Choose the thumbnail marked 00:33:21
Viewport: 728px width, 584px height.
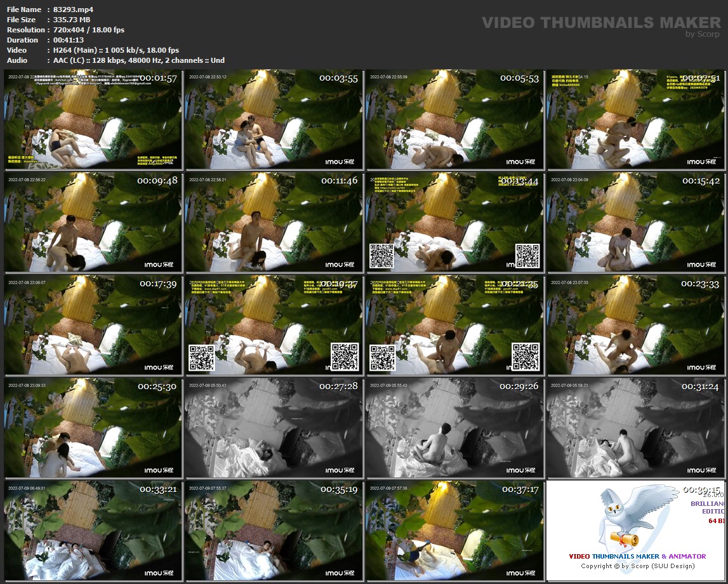tap(93, 531)
